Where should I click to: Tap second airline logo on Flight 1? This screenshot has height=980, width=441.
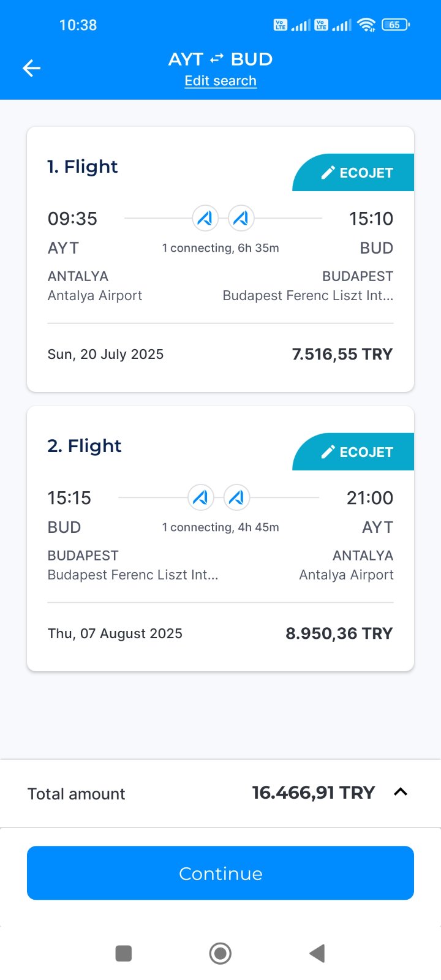tap(241, 218)
